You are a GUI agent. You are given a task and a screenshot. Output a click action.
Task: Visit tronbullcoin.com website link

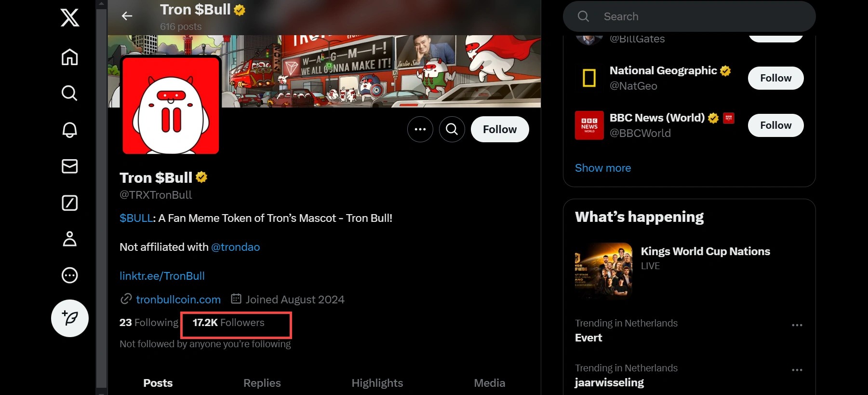pos(178,300)
